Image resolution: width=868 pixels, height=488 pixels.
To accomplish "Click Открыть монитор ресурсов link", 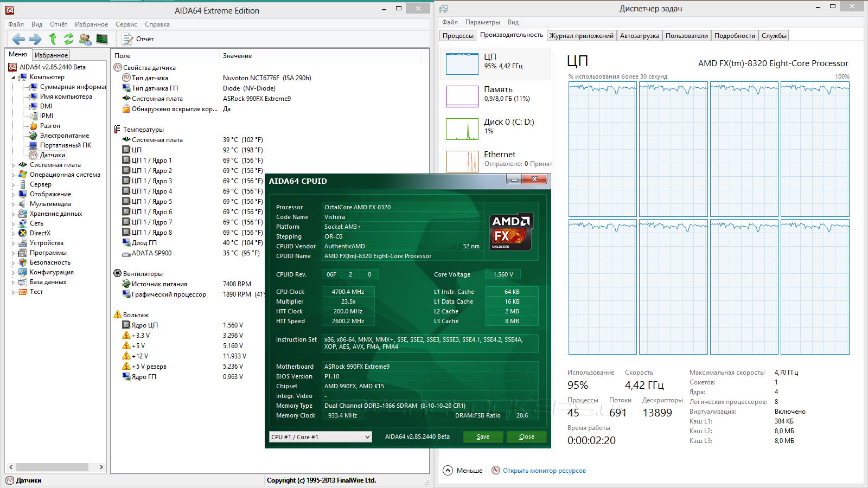I will 544,471.
